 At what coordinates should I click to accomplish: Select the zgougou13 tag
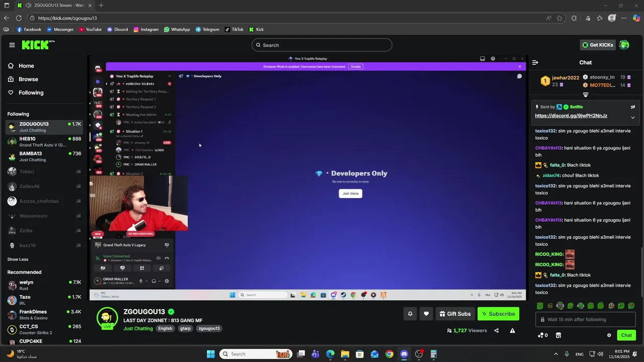pos(209,329)
